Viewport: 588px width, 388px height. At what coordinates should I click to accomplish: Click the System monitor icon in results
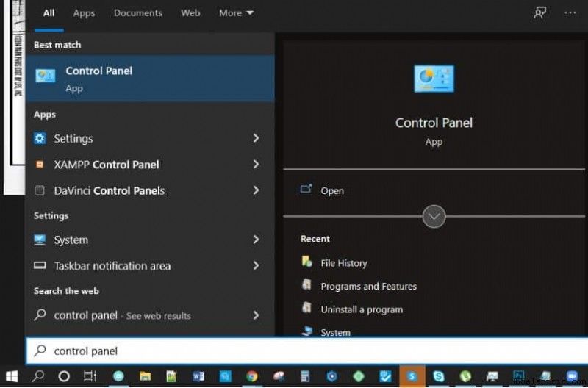pyautogui.click(x=40, y=240)
